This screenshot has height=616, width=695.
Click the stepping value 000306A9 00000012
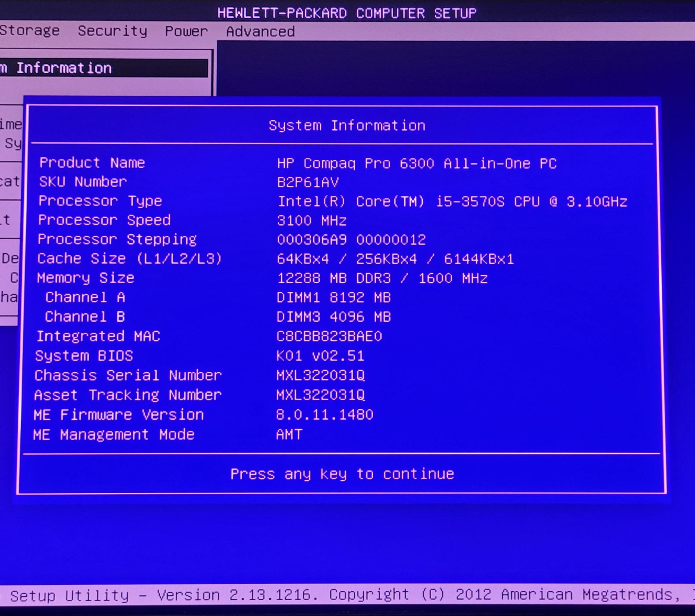(351, 240)
